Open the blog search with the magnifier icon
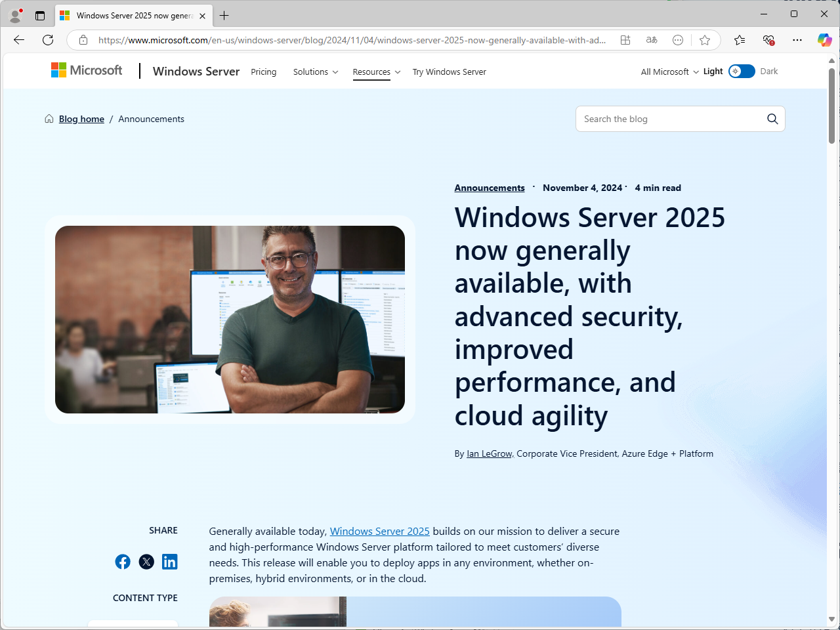840x630 pixels. click(x=772, y=119)
